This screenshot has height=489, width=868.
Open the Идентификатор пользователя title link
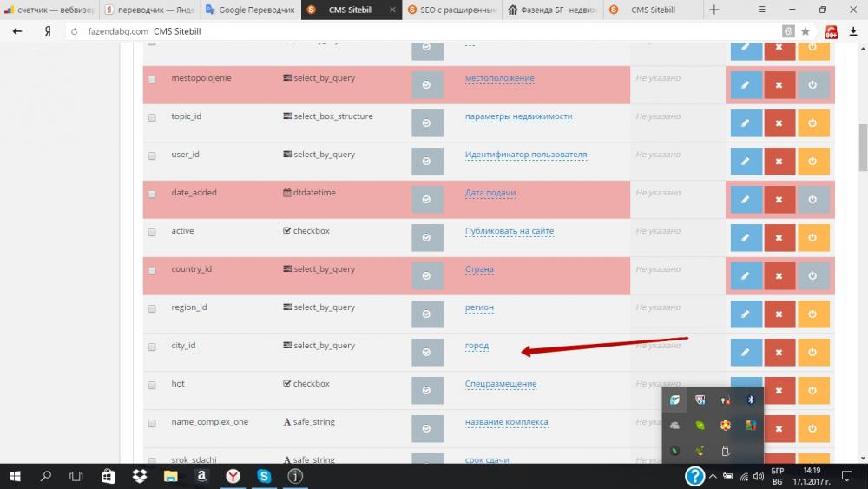click(x=525, y=155)
